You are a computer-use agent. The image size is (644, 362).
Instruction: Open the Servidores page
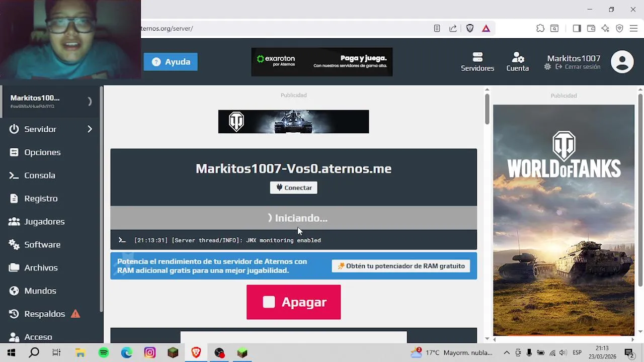pos(477,62)
